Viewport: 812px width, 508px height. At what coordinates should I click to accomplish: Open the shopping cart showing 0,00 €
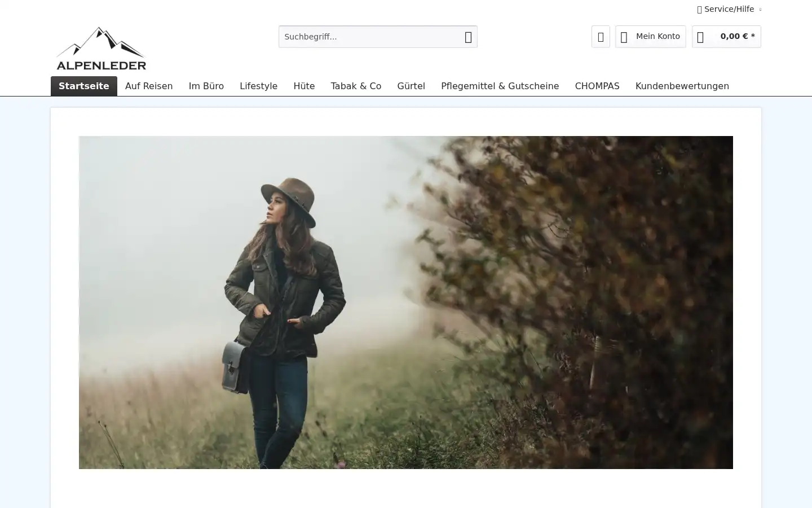pyautogui.click(x=726, y=37)
